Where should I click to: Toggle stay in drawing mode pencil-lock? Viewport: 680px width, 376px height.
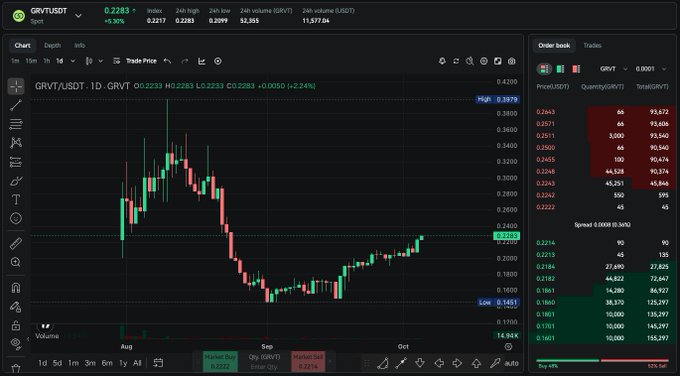coord(16,307)
